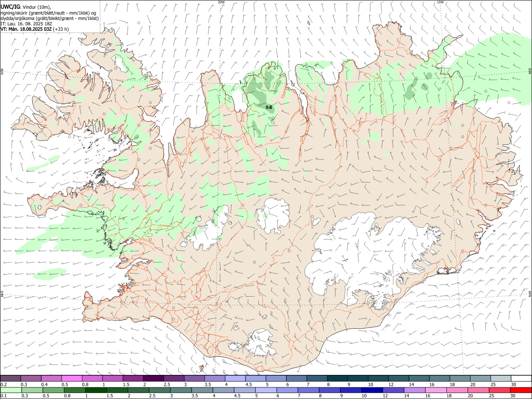The height and width of the screenshot is (399, 532).
Task: Select the light lavender swatch labeled 4 in snow legend
Action: click(235, 379)
